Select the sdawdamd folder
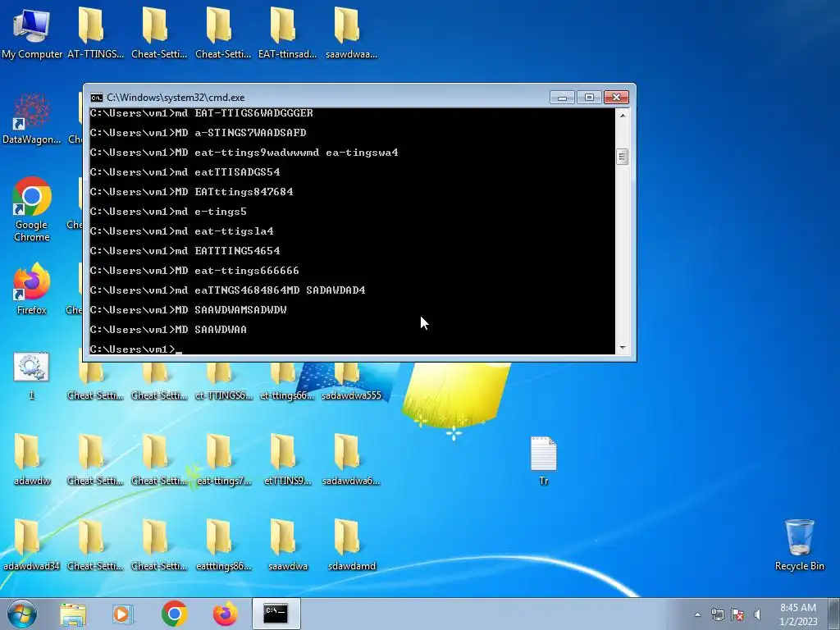The height and width of the screenshot is (630, 840). [351, 545]
